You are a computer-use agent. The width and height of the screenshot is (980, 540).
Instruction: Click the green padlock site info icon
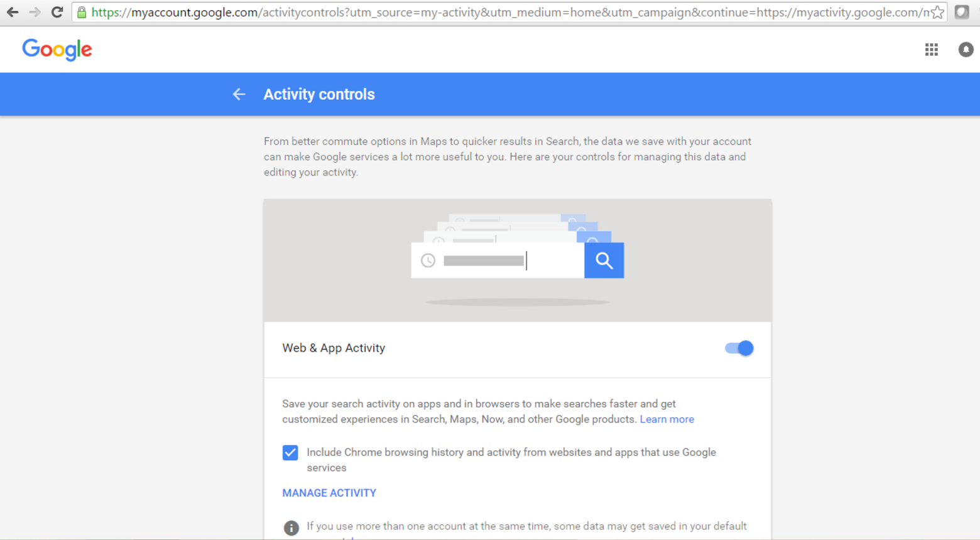pos(82,13)
